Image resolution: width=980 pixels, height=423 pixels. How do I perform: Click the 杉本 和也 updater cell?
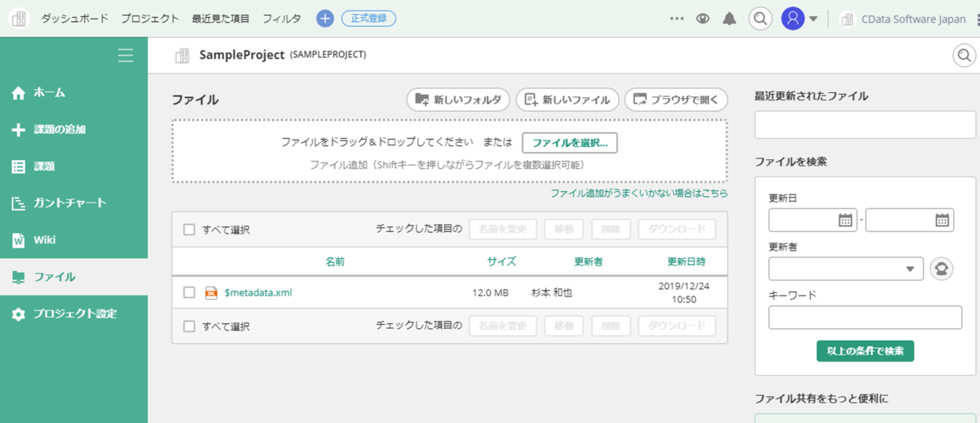552,292
